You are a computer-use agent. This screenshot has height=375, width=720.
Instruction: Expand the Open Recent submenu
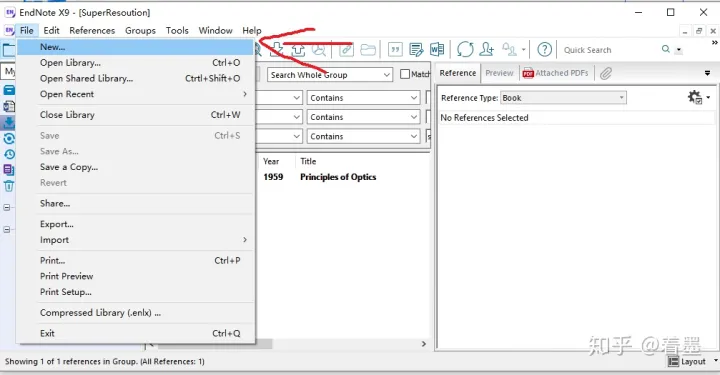[135, 94]
